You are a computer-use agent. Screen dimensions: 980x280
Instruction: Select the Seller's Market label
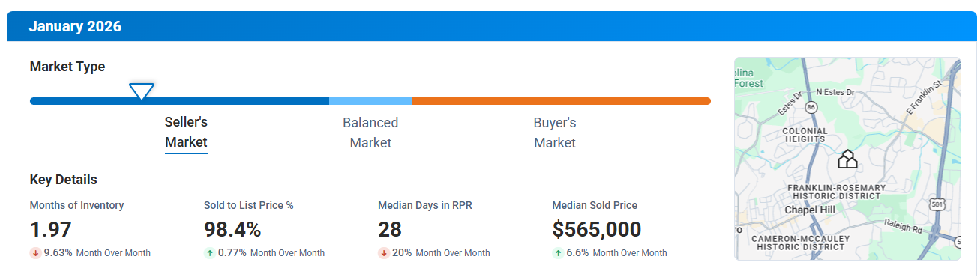[186, 133]
